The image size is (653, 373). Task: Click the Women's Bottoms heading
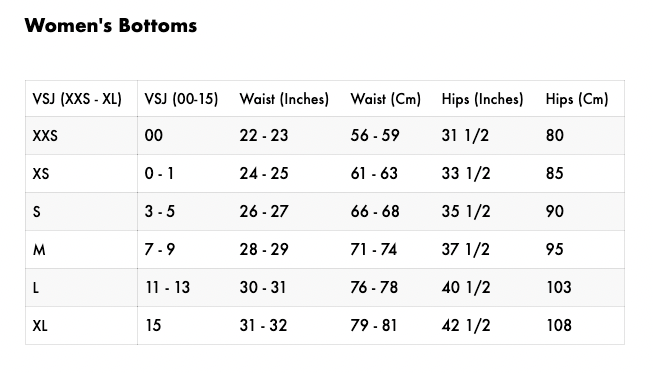(x=111, y=25)
